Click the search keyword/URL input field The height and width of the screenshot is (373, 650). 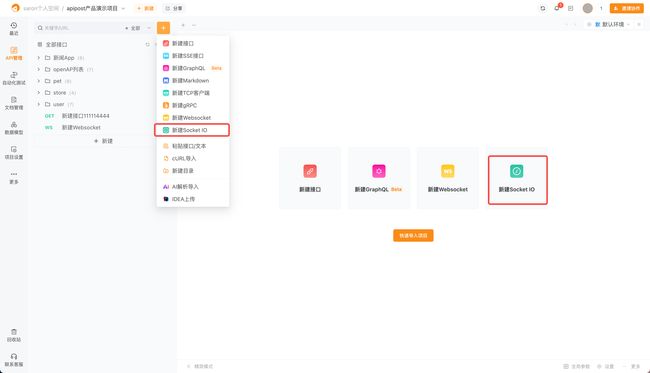(80, 28)
